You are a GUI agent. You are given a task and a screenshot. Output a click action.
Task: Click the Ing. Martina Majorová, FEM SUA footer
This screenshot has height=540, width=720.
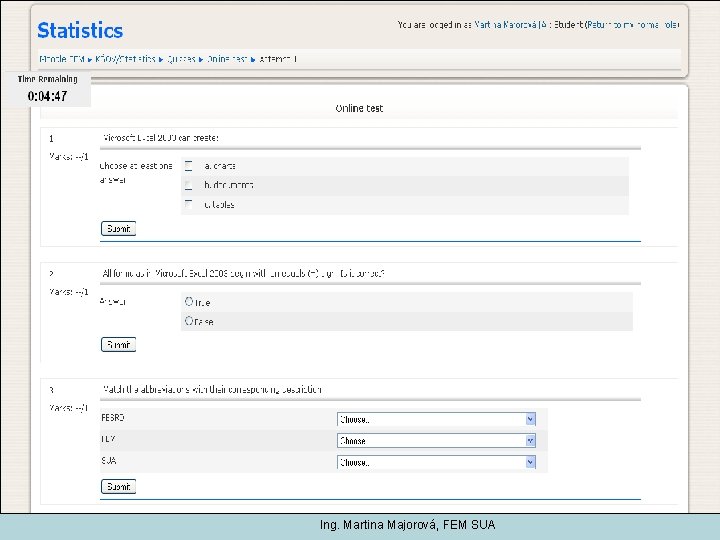tap(408, 525)
